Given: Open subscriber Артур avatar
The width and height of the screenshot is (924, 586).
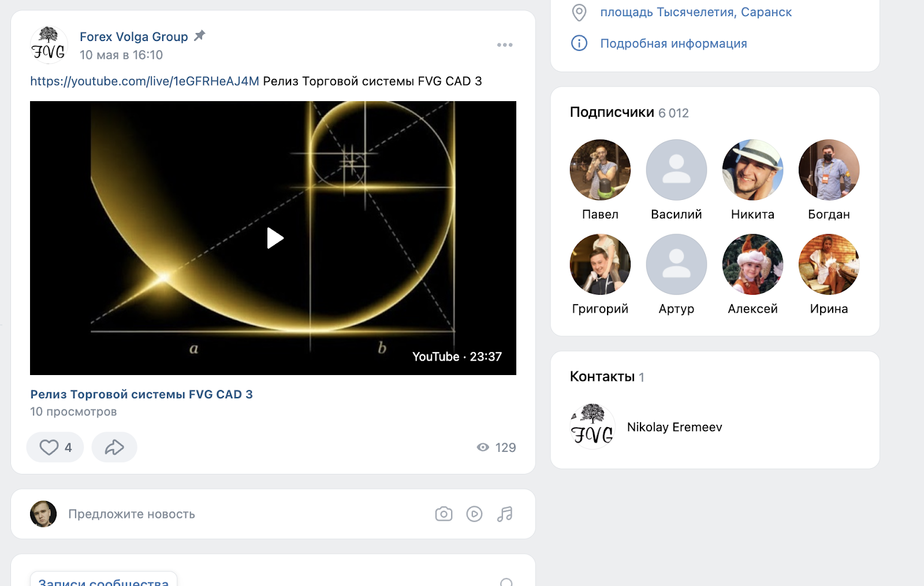Looking at the screenshot, I should (x=676, y=264).
